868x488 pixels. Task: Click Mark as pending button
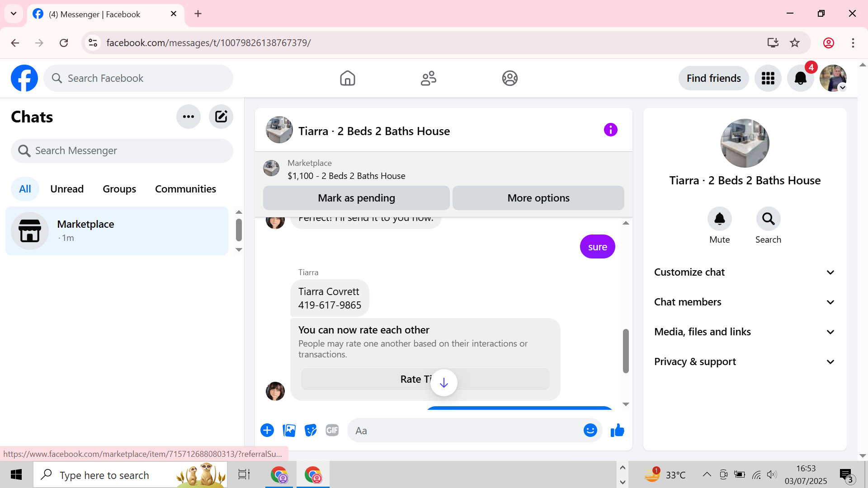(x=356, y=198)
